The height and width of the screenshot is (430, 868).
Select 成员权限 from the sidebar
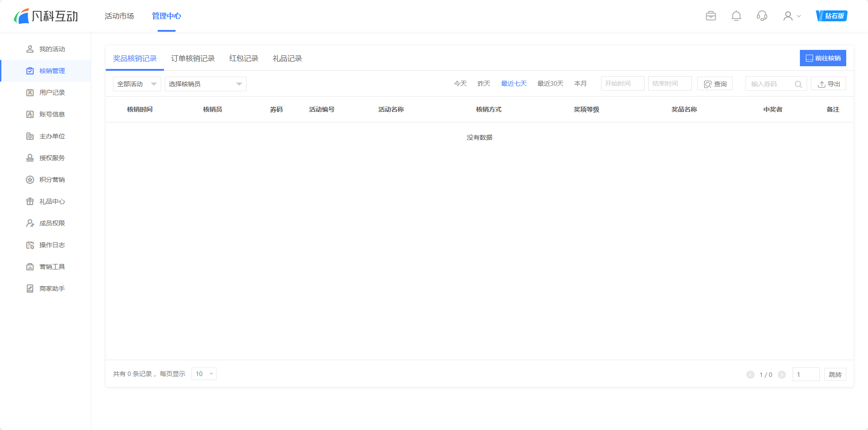[52, 223]
